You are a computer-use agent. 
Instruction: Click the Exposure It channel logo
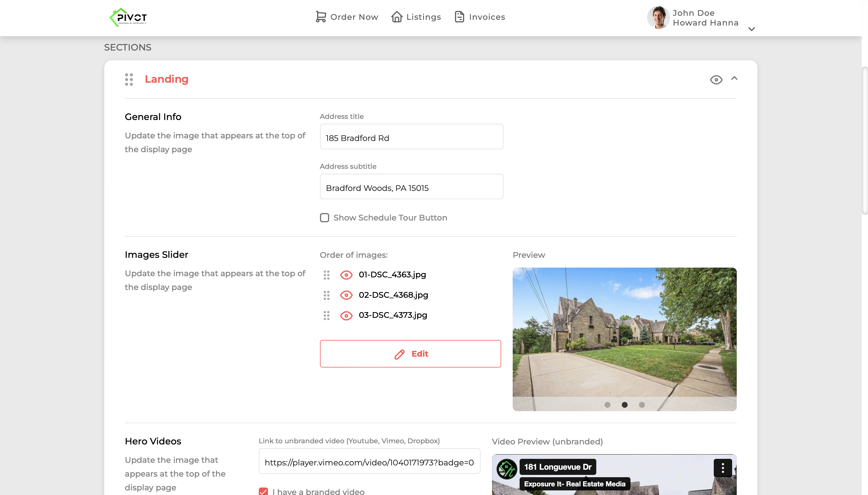pyautogui.click(x=507, y=469)
